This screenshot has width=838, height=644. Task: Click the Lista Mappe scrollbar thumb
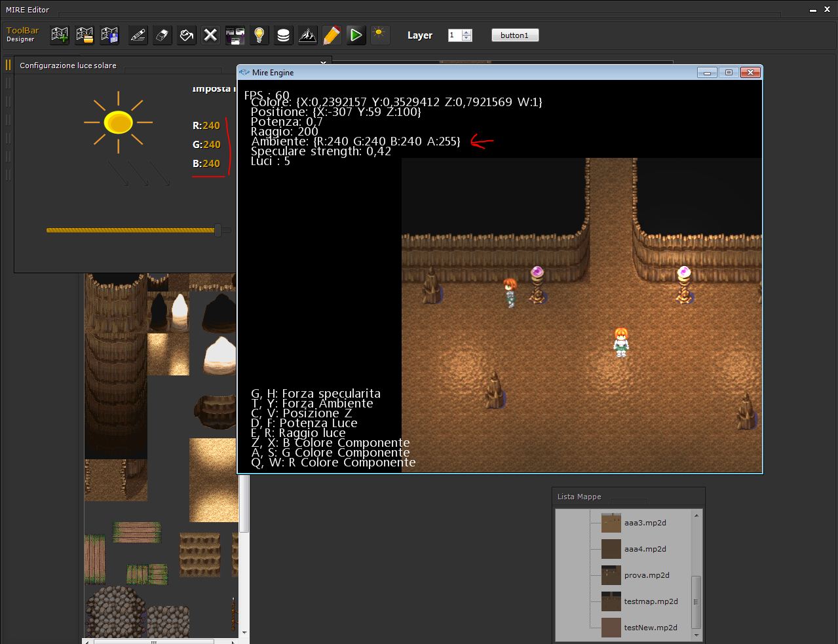[696, 602]
